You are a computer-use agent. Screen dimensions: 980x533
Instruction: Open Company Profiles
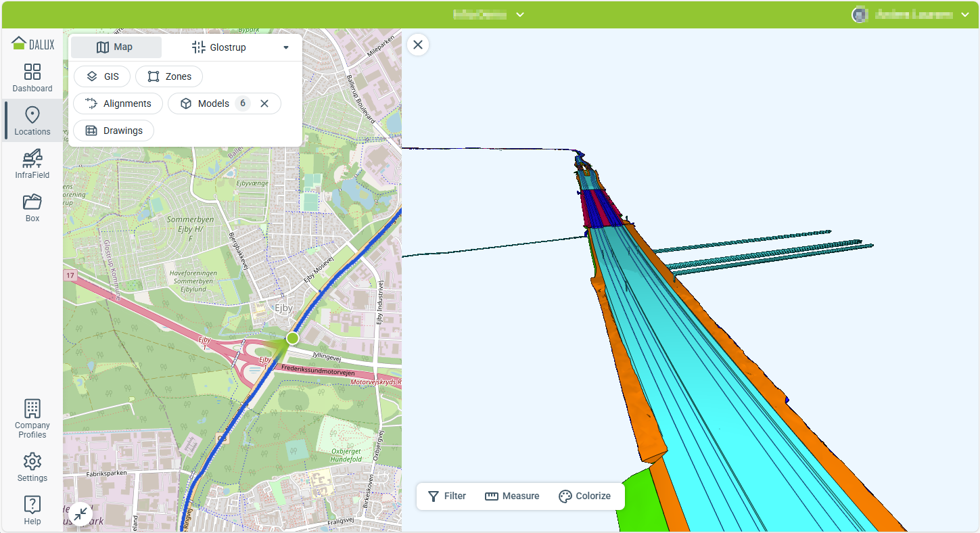coord(32,418)
